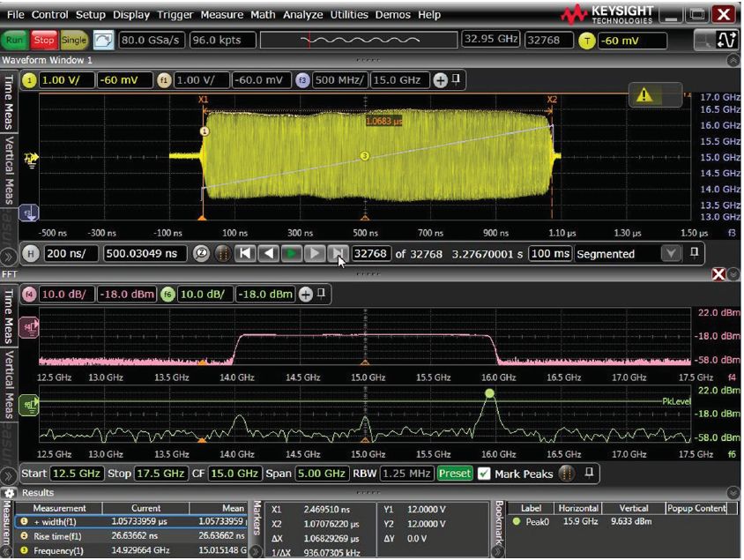Image resolution: width=744 pixels, height=560 pixels.
Task: Toggle channel 1 yellow button
Action: click(x=28, y=80)
